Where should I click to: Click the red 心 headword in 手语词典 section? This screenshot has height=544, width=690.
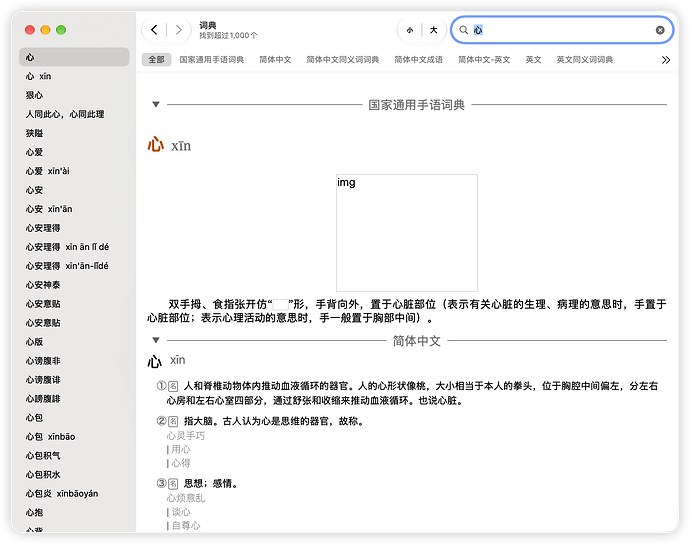[155, 144]
